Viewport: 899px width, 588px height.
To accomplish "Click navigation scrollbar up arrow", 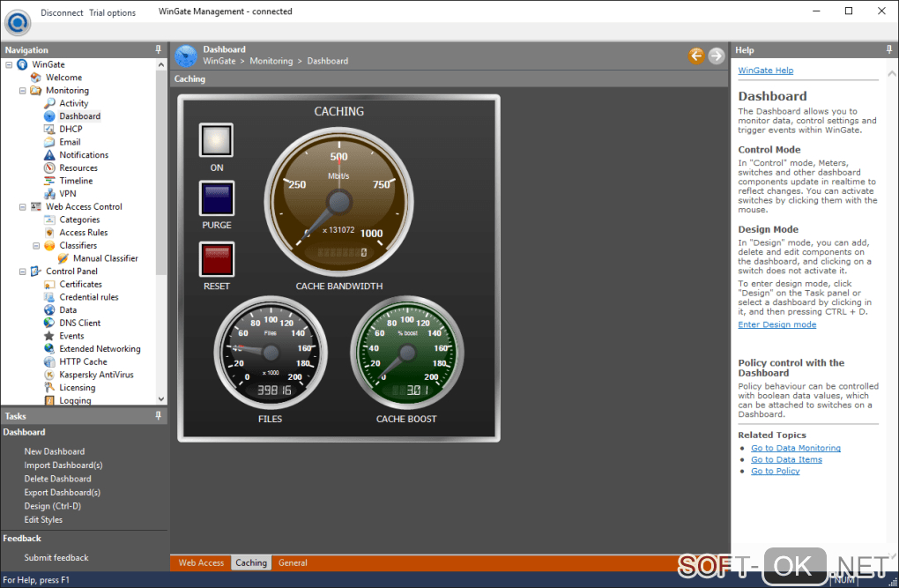I will [161, 65].
